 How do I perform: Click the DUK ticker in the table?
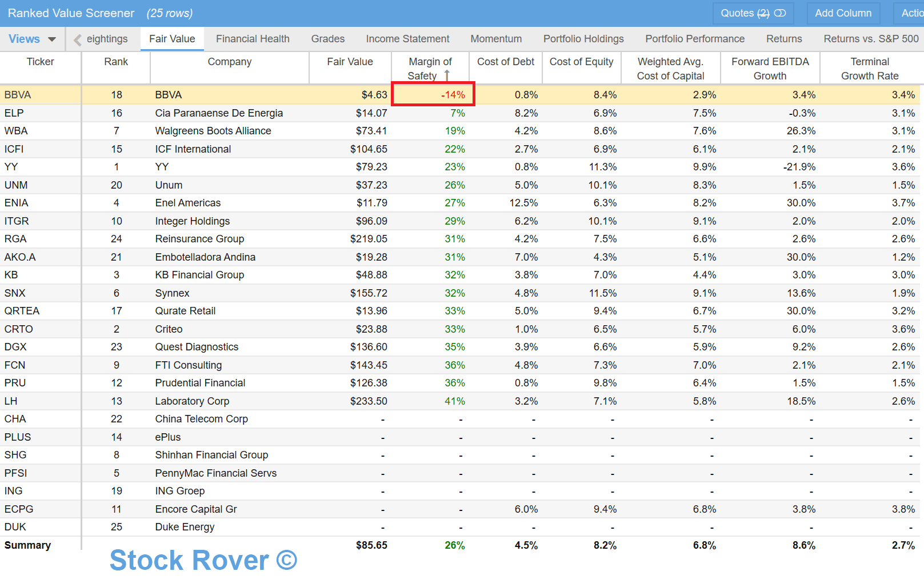15,527
